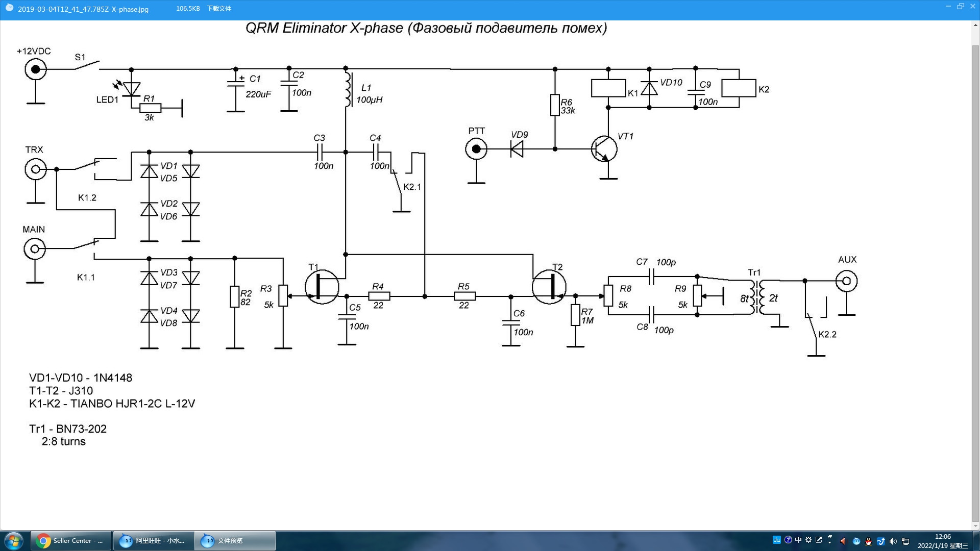Switch to Chrome Seller Center taskbar item
The height and width of the screenshot is (551, 980).
(71, 541)
